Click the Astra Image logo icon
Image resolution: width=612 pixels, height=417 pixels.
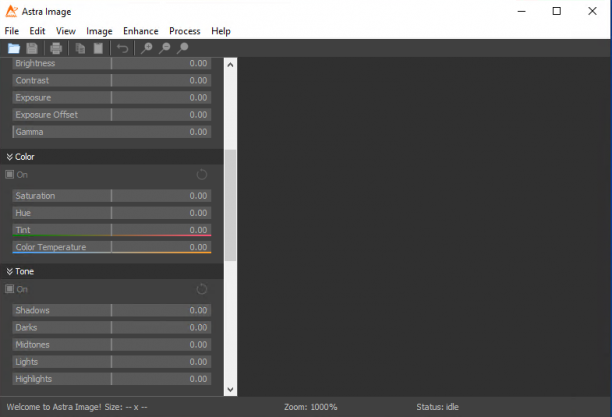click(x=11, y=11)
